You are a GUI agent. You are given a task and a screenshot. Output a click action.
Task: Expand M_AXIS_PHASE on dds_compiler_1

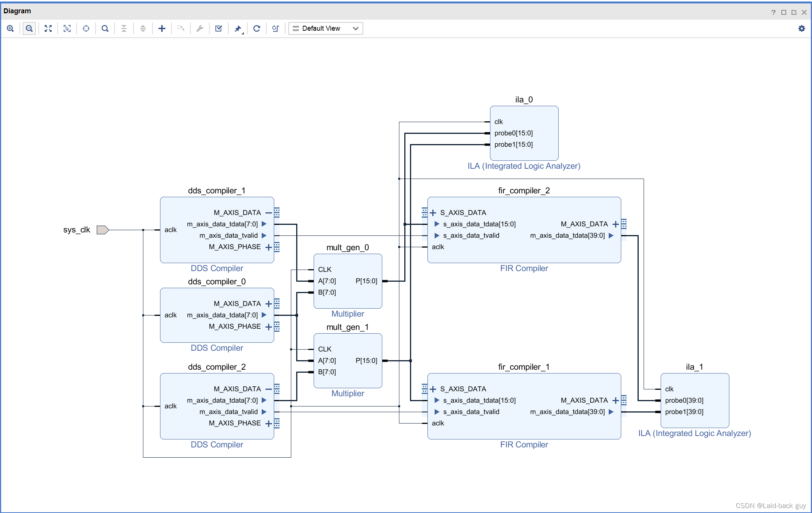tap(269, 247)
